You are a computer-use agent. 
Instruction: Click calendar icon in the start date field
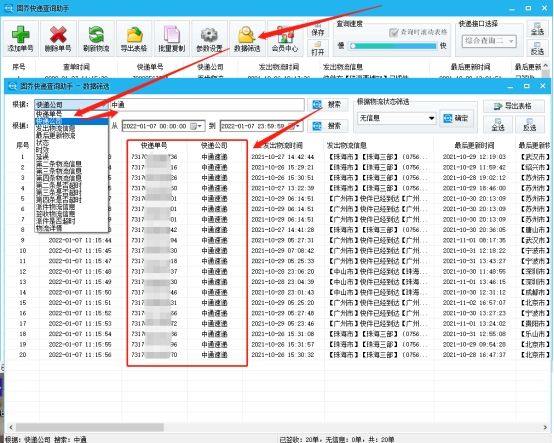pos(193,126)
